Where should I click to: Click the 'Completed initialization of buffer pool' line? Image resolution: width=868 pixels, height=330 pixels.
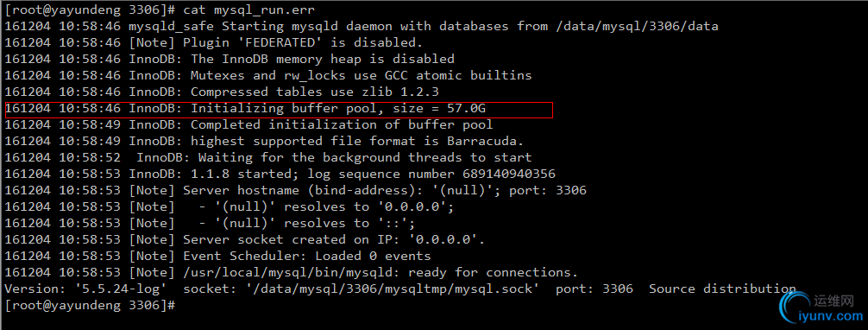[248, 124]
